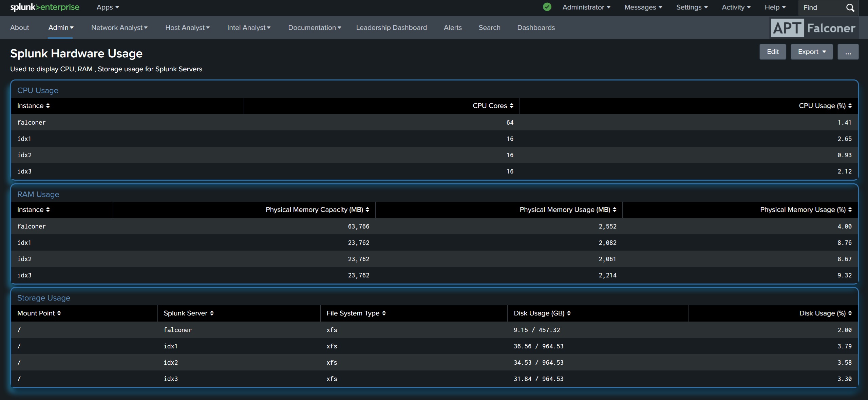Sort by CPU Usage (%) column
Viewport: 868px width, 400px height.
pyautogui.click(x=825, y=106)
